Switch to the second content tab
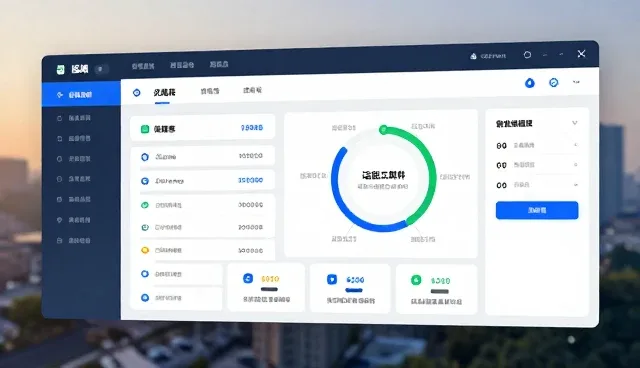640x368 pixels. [210, 91]
